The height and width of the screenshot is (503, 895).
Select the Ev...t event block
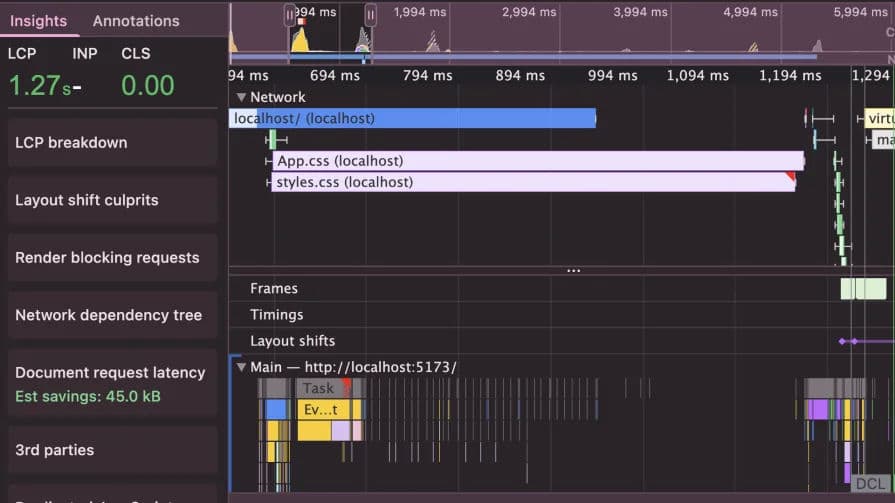pos(324,409)
